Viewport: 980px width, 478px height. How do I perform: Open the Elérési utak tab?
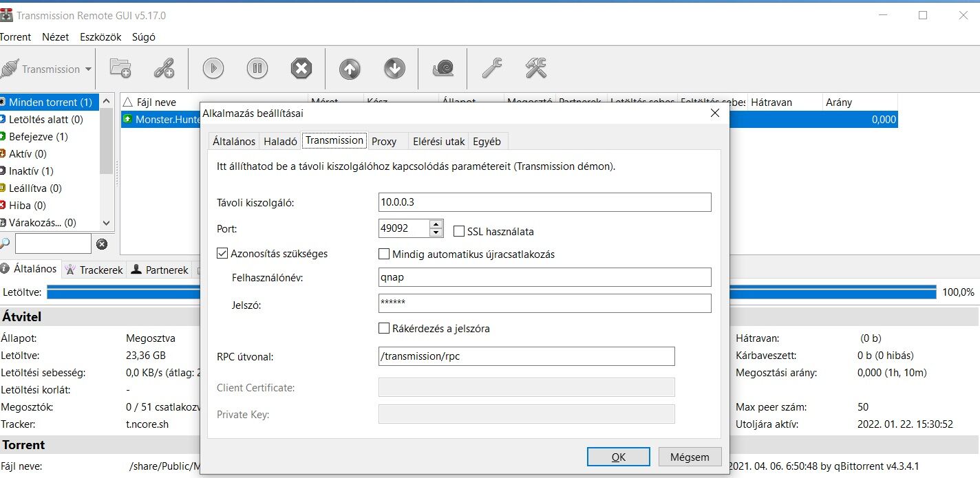coord(439,142)
